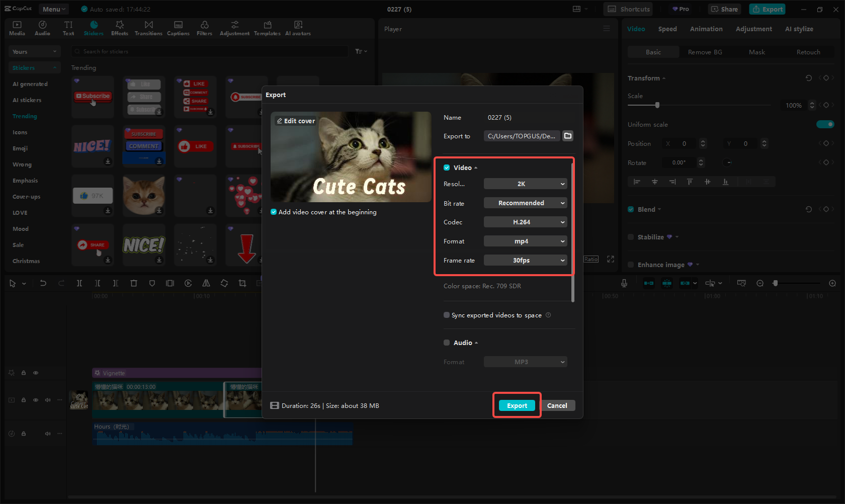Image resolution: width=845 pixels, height=504 pixels.
Task: Enable Sync exported videos to space
Action: pyautogui.click(x=447, y=315)
